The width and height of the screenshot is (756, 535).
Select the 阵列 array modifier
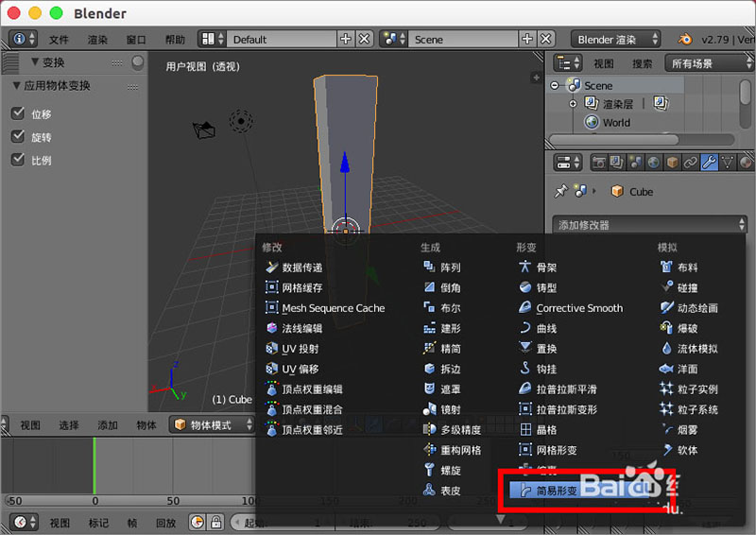pyautogui.click(x=442, y=267)
